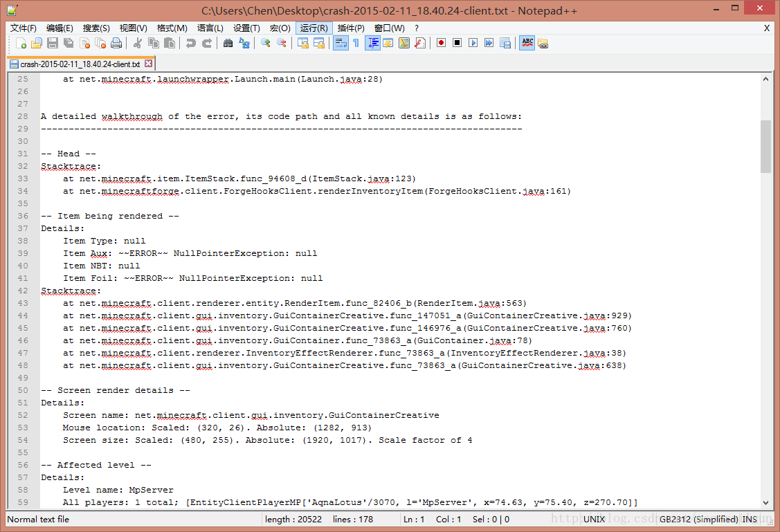Viewport: 780px width, 532px height.
Task: Toggle the indent guide toolbar button
Action: [372, 44]
